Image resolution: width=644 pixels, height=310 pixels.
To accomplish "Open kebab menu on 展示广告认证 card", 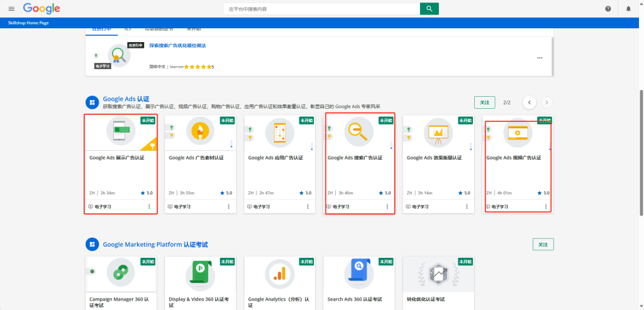I will 149,206.
